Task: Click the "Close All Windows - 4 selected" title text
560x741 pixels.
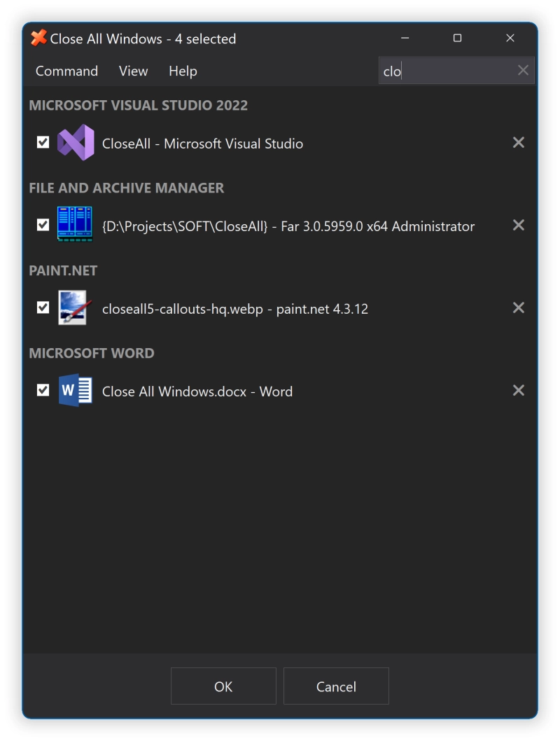Action: point(143,39)
